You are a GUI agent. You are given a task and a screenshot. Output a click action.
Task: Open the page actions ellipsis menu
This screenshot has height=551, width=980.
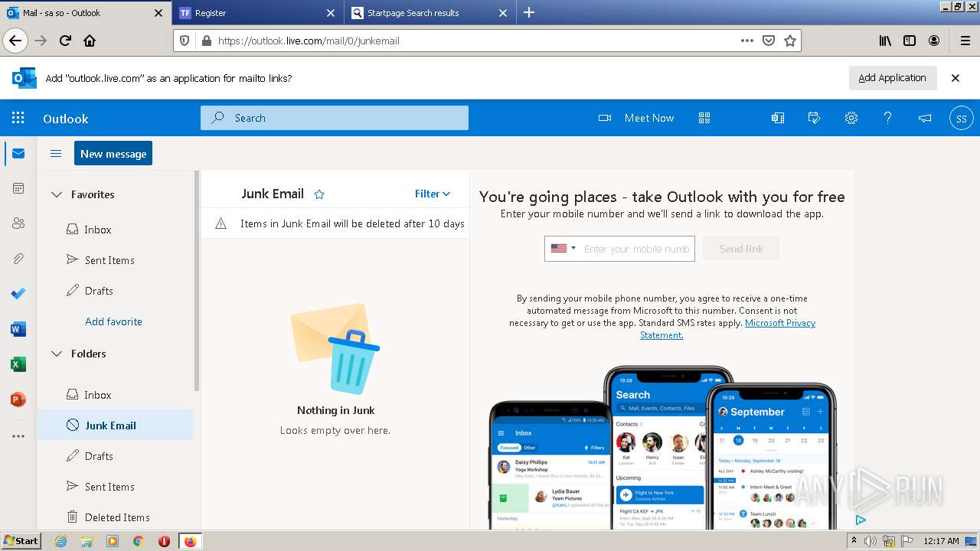(x=747, y=41)
